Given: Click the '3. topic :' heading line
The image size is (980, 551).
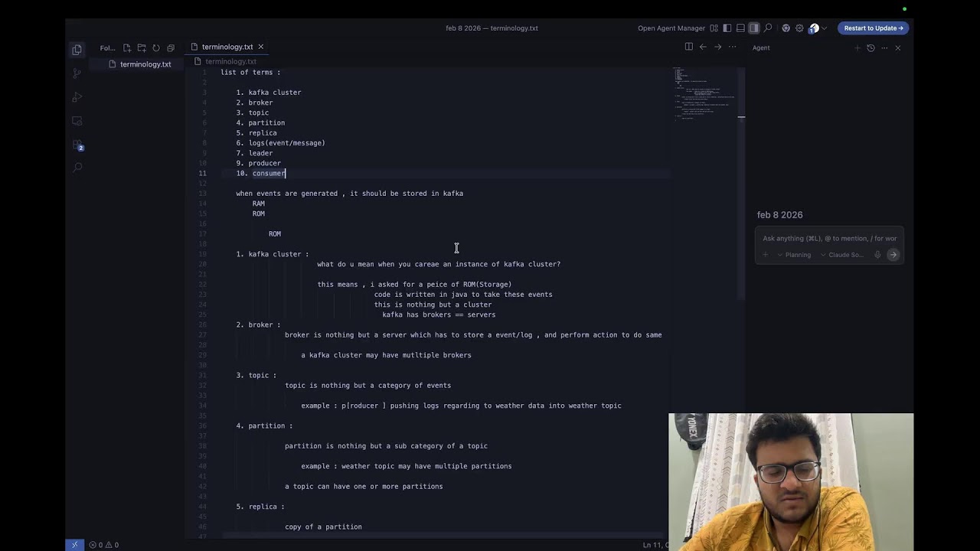Looking at the screenshot, I should [x=256, y=375].
